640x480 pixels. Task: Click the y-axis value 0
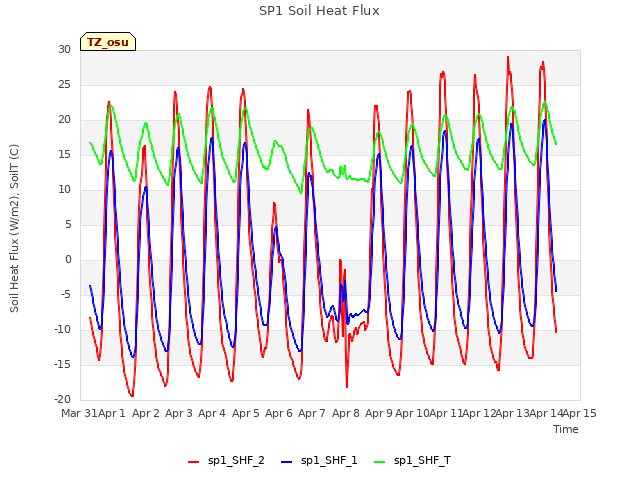68,260
